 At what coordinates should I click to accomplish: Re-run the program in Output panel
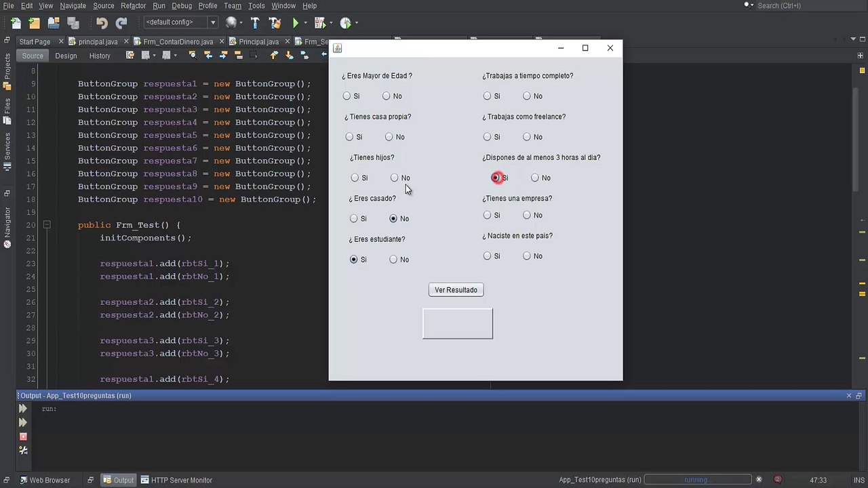coord(22,409)
